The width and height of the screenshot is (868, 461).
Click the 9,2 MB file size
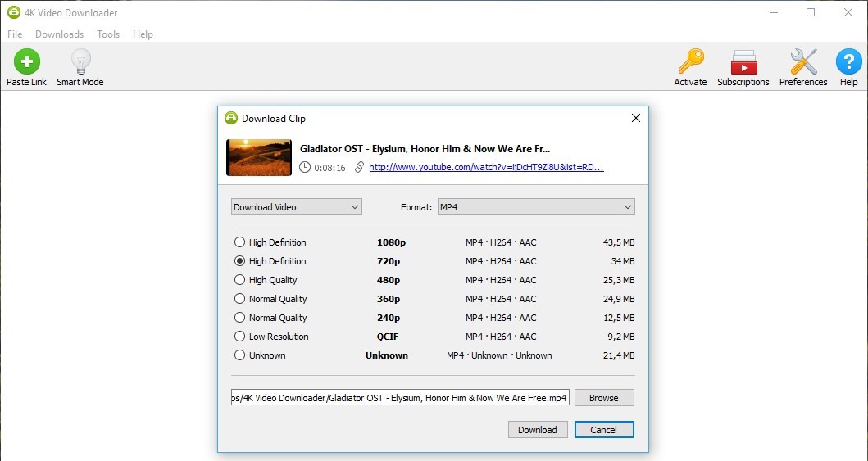(x=620, y=336)
